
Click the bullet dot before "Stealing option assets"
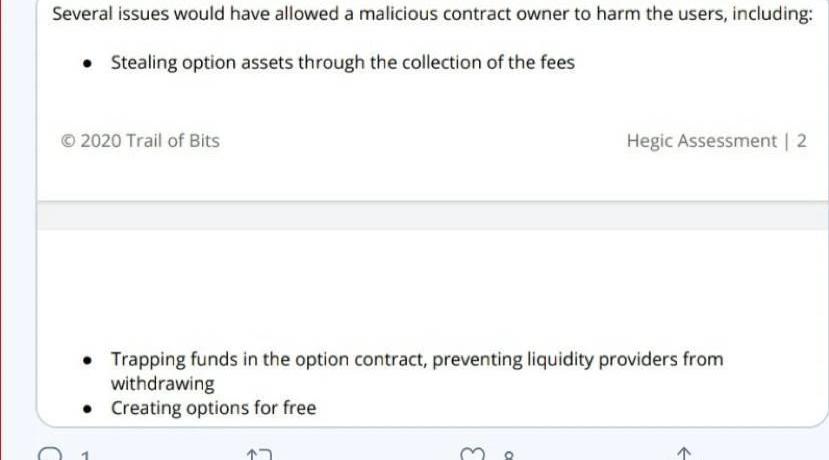[87, 64]
